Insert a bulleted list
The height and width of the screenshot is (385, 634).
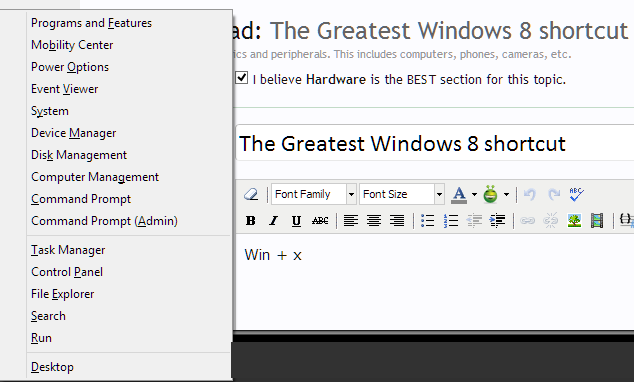click(427, 221)
